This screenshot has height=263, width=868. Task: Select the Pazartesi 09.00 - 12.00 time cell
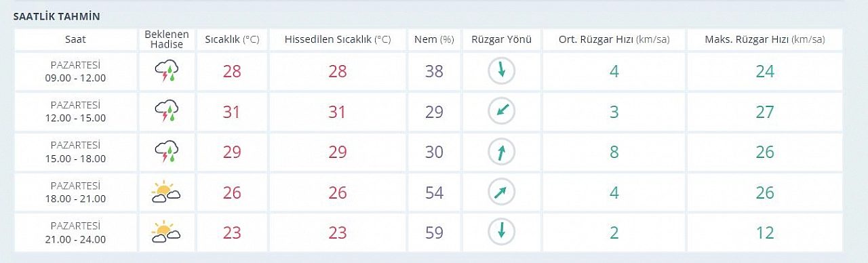coord(75,71)
